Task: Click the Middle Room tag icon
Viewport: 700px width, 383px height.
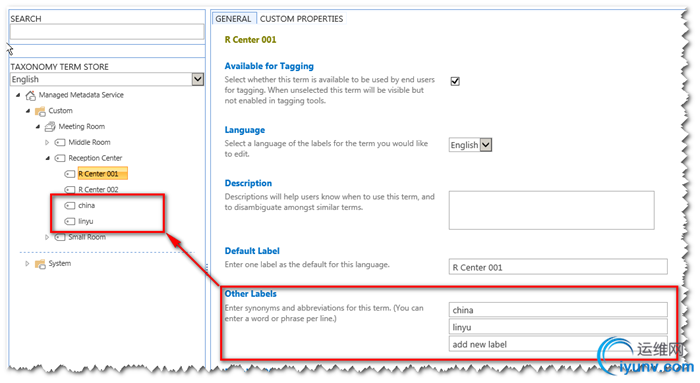Action: 60,142
